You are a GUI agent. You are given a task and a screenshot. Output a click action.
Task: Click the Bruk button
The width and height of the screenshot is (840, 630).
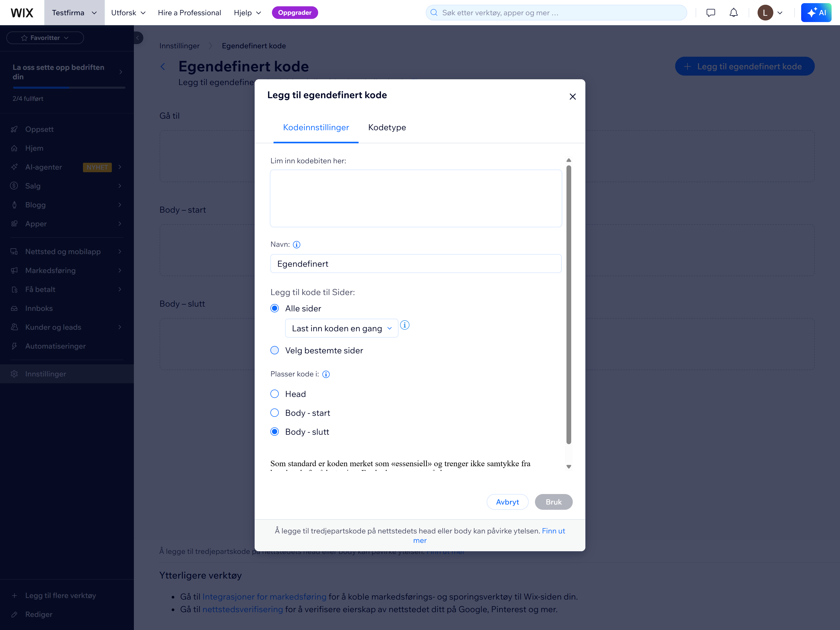pyautogui.click(x=553, y=502)
